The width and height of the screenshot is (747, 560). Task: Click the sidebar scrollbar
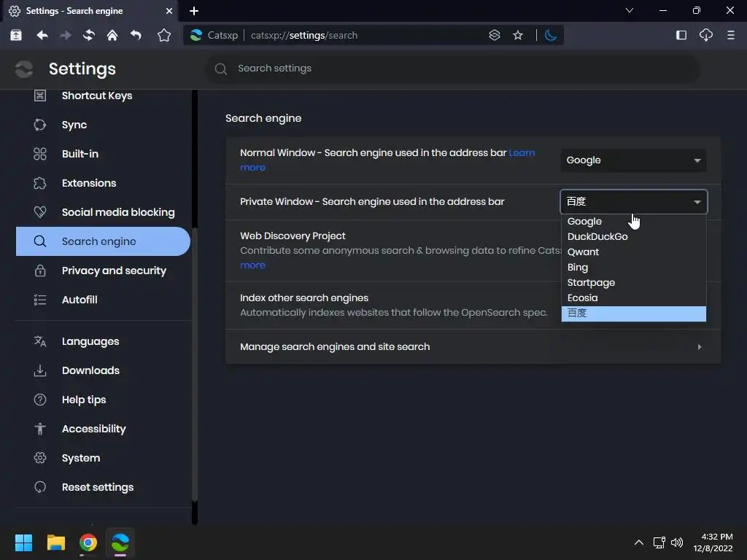194,365
